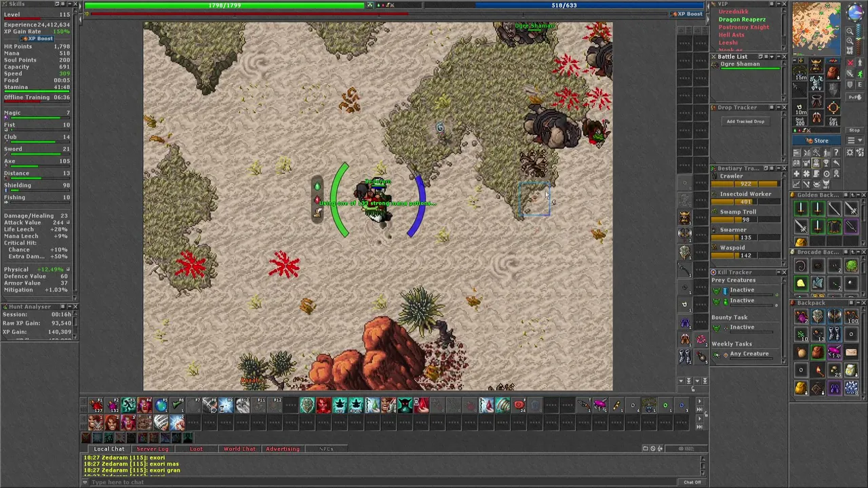Screen dimensions: 868x488
Task: Collapse the VIP panel
Action: pyautogui.click(x=778, y=4)
